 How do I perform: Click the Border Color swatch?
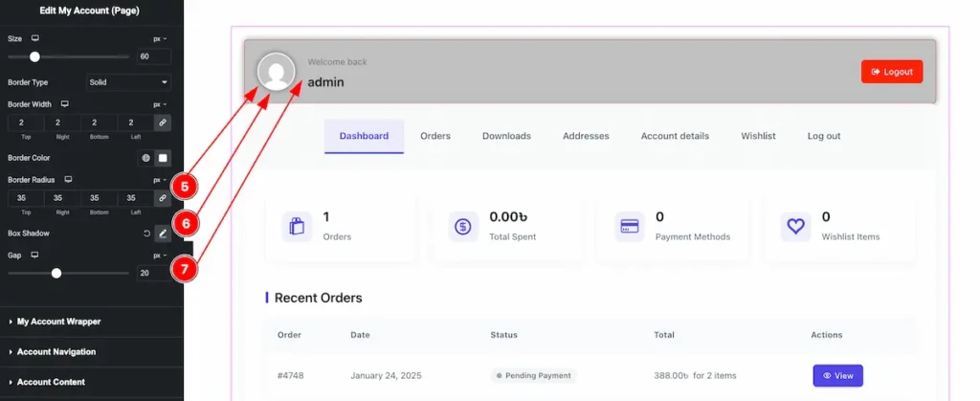(x=163, y=158)
